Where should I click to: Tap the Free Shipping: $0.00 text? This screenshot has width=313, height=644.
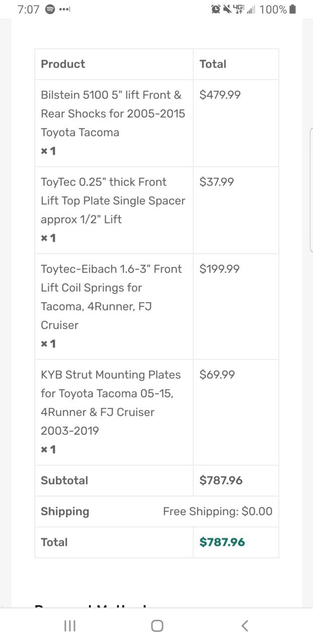(217, 512)
